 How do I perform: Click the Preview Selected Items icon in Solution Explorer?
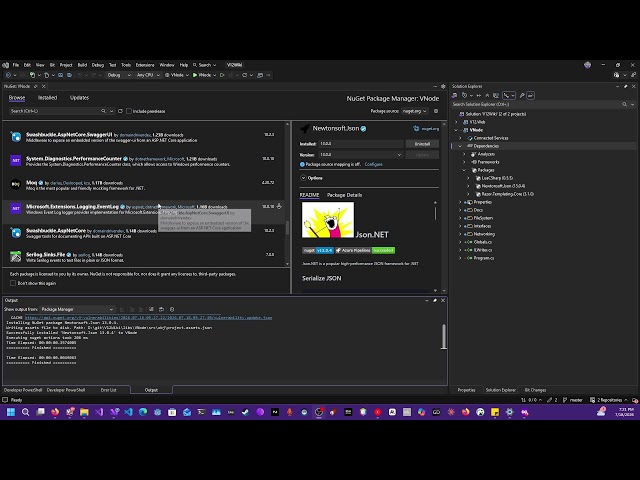coord(530,96)
